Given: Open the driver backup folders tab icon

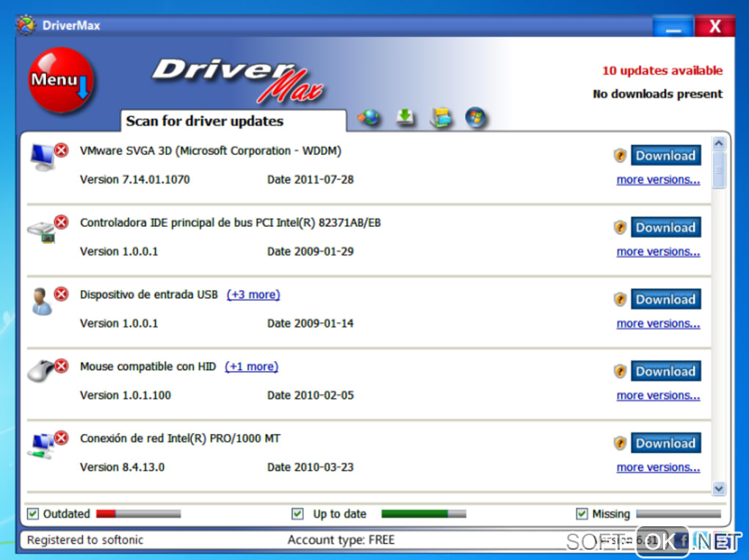Looking at the screenshot, I should coord(441,117).
